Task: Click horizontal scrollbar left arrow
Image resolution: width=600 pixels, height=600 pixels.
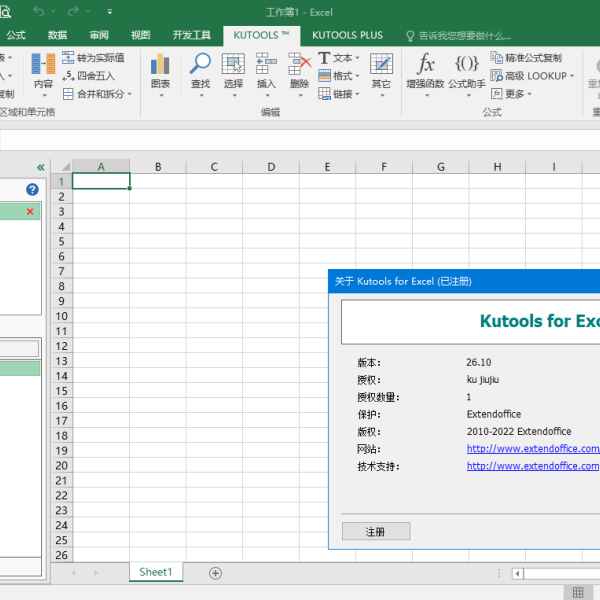Action: point(518,573)
